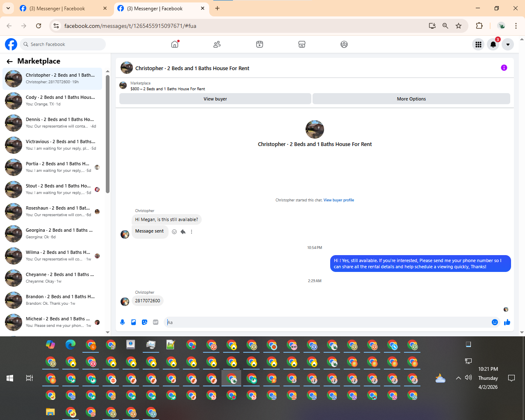525x420 pixels.
Task: Open Dennis's conversation in the list
Action: click(52, 123)
